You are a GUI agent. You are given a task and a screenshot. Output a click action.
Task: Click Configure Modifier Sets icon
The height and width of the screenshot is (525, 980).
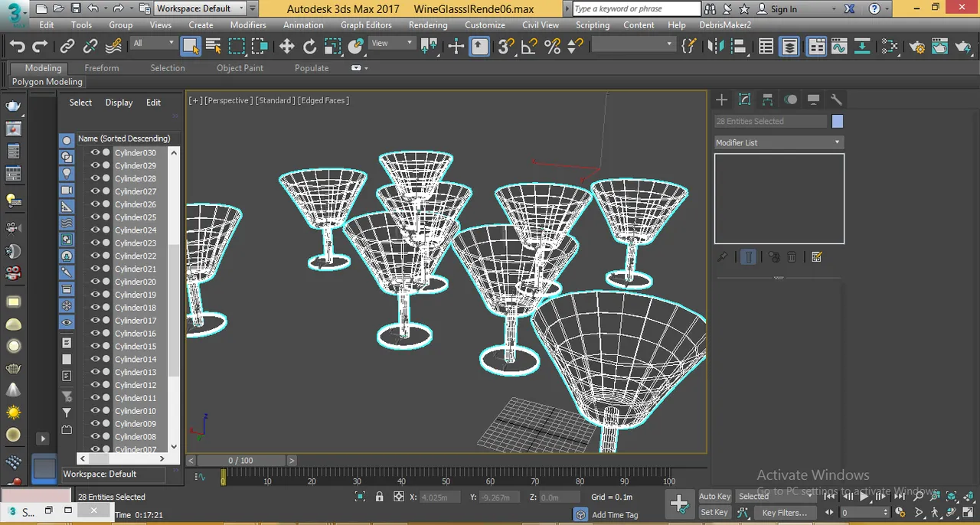point(816,257)
